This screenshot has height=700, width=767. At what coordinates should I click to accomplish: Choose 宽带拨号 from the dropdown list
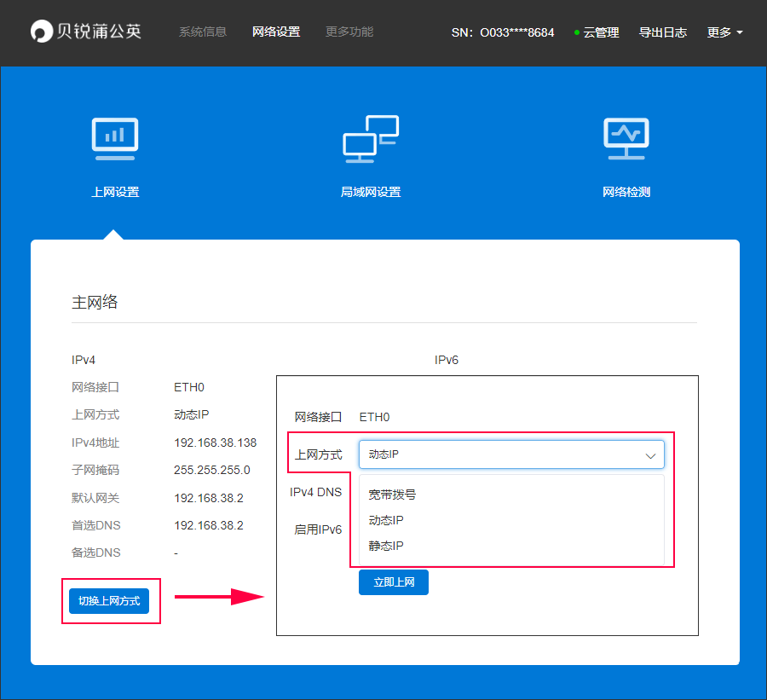click(x=392, y=495)
